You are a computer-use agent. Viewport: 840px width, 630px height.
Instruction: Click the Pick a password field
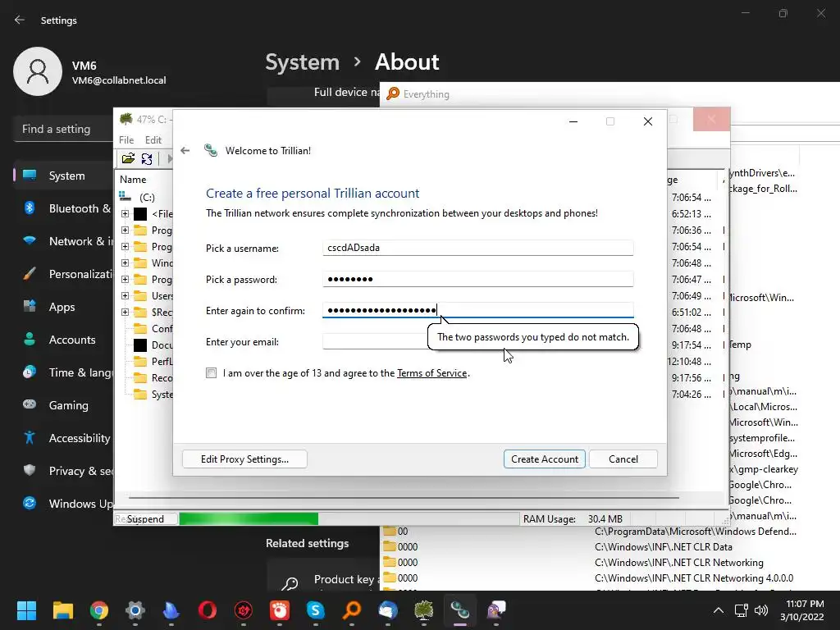(x=478, y=279)
